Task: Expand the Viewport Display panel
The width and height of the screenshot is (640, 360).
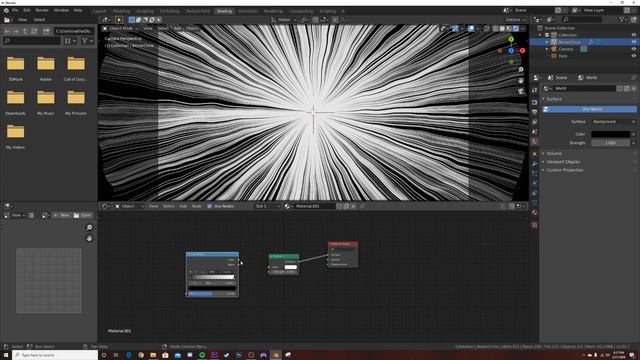Action: click(x=562, y=162)
